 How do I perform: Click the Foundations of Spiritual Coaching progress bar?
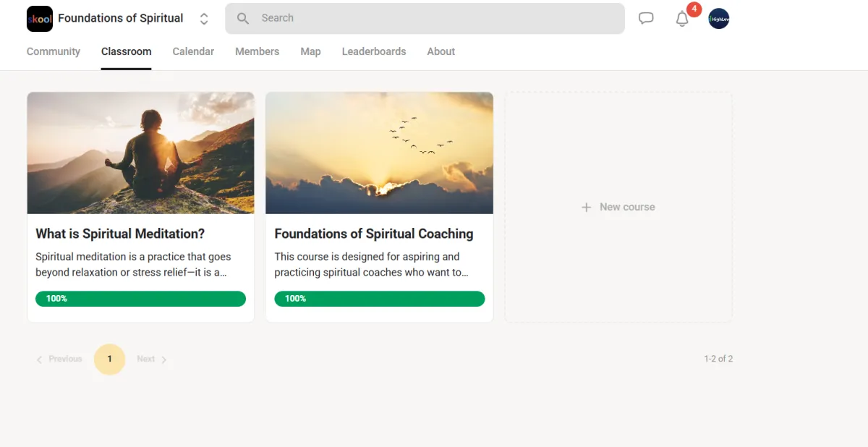(379, 299)
